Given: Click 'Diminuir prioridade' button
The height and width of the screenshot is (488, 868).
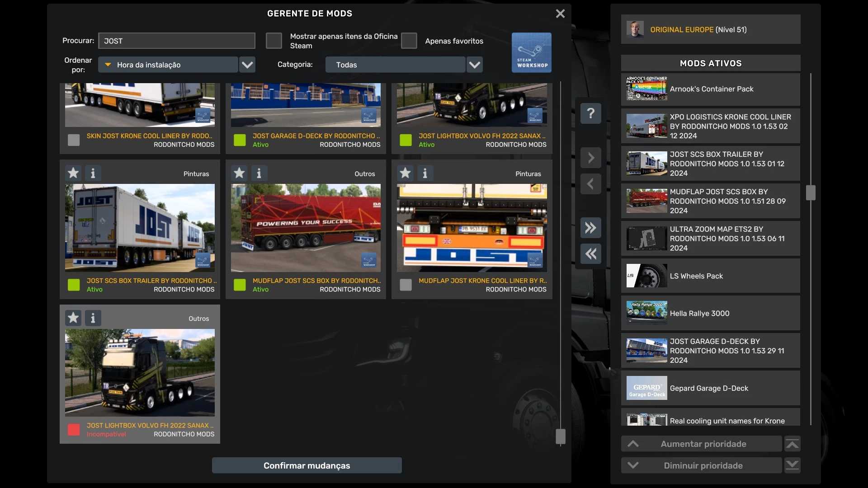Looking at the screenshot, I should click(702, 465).
